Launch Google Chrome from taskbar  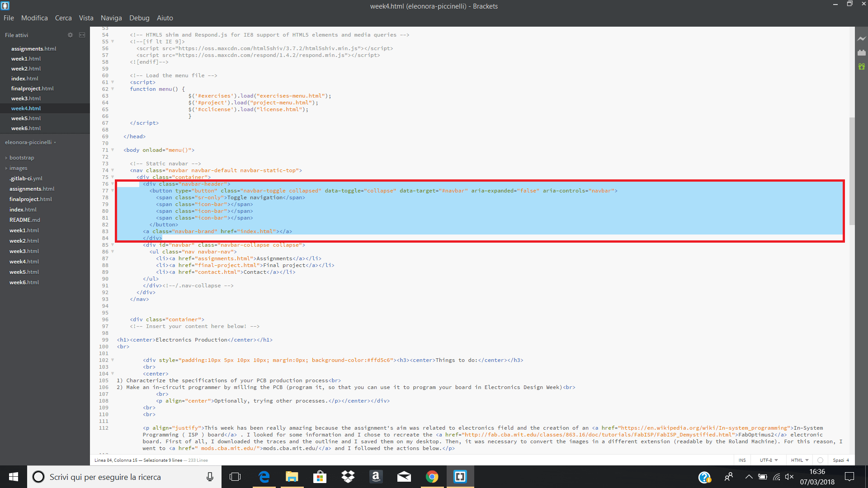[432, 477]
